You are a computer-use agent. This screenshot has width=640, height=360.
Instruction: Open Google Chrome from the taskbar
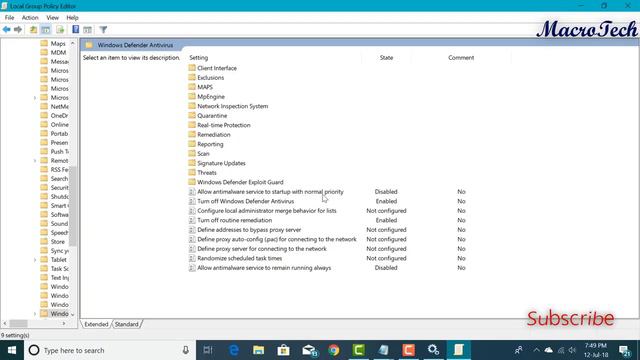click(334, 350)
